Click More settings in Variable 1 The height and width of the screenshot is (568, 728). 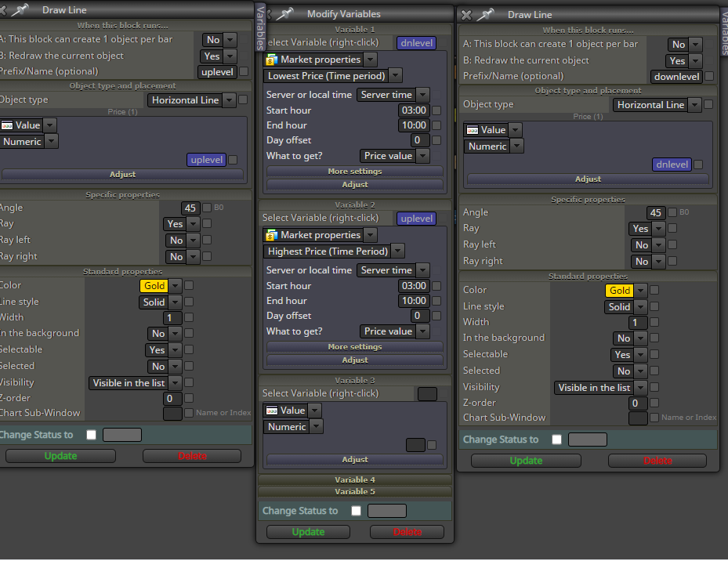[355, 172]
